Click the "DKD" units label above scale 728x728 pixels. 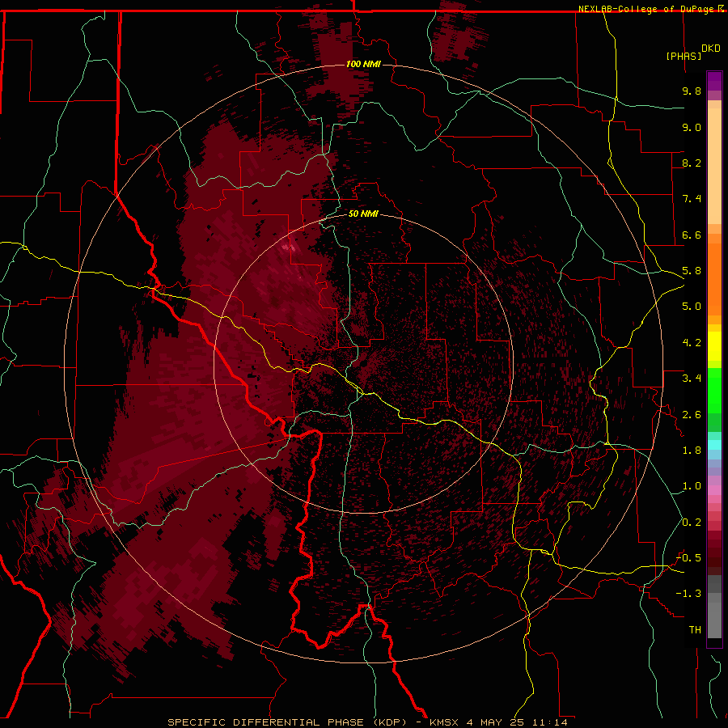[711, 49]
